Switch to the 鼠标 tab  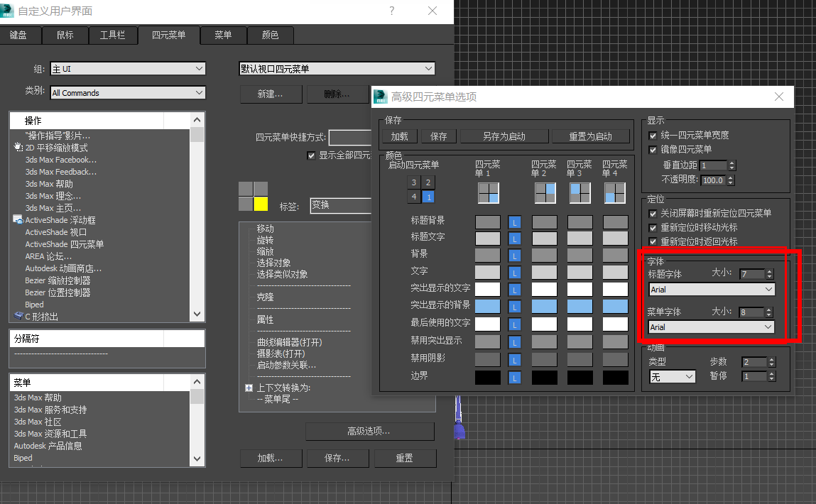click(65, 35)
